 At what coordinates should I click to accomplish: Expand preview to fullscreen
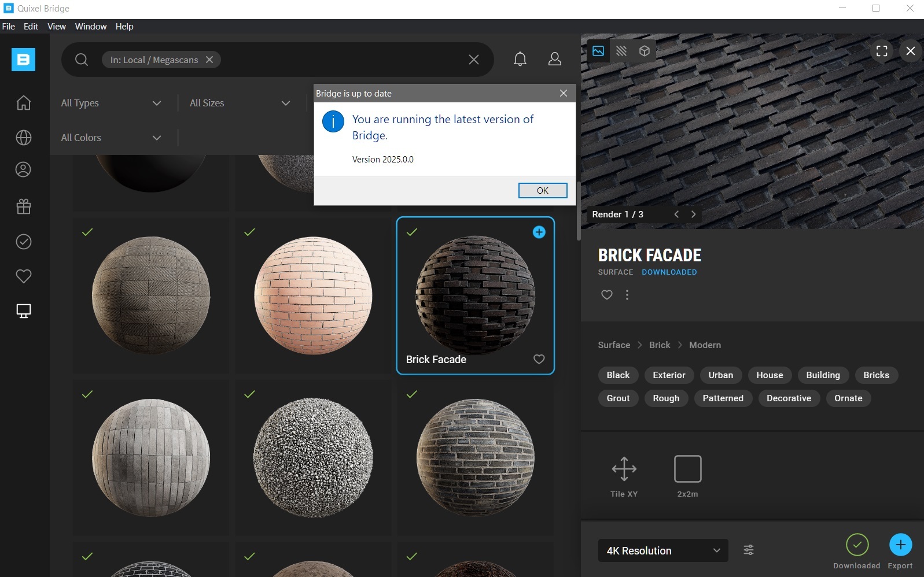tap(881, 51)
